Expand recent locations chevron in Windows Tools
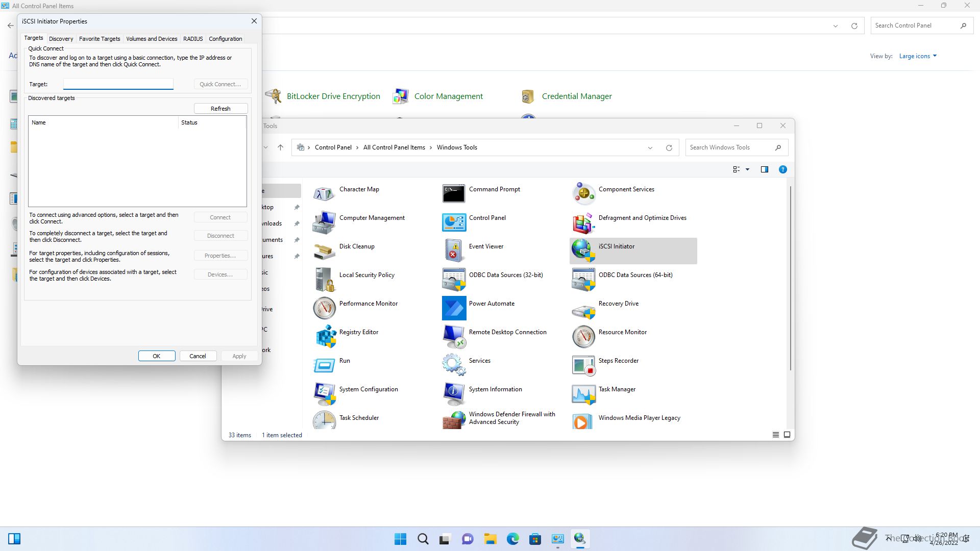 tap(265, 147)
